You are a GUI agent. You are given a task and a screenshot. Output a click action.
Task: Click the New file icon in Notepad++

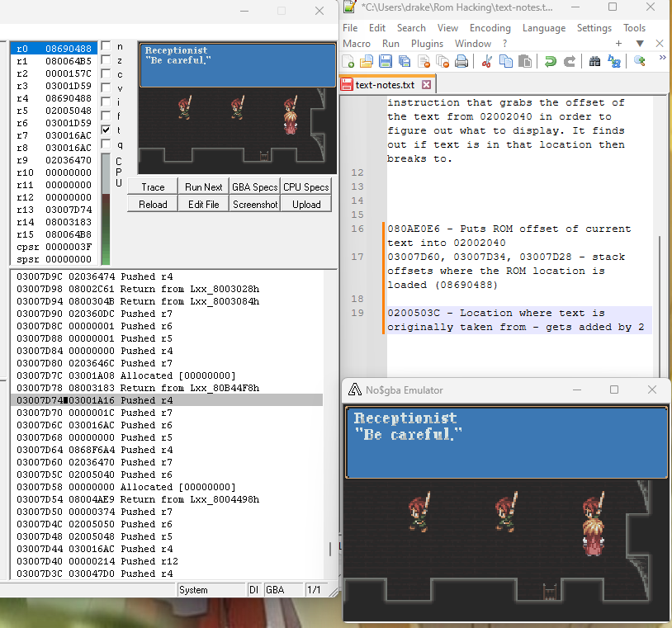point(348,62)
